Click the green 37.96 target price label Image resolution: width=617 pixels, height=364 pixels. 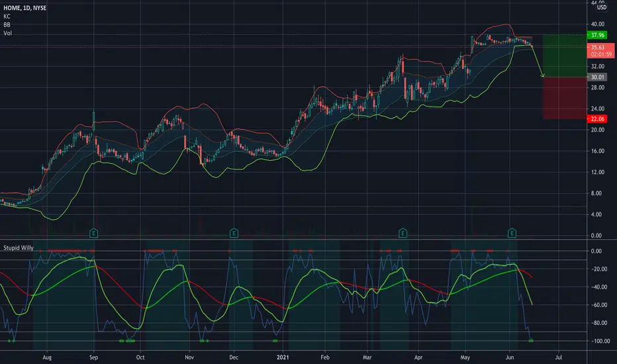point(597,35)
